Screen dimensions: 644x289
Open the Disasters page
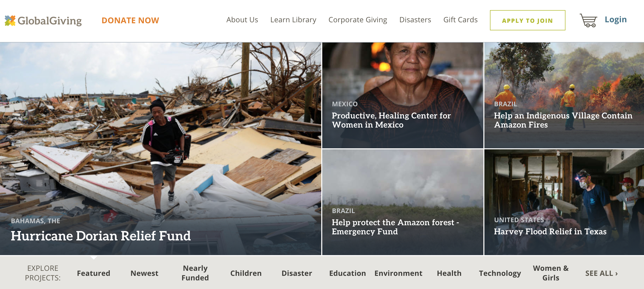415,20
